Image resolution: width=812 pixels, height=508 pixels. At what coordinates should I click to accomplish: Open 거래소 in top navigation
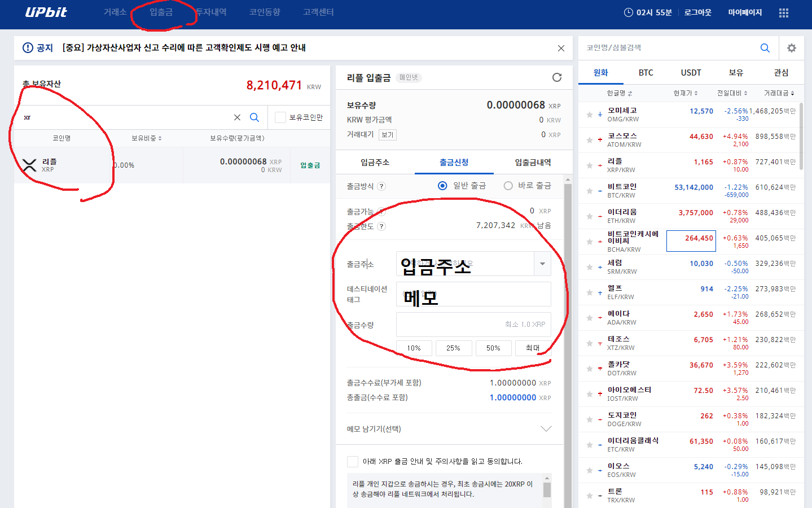point(115,12)
